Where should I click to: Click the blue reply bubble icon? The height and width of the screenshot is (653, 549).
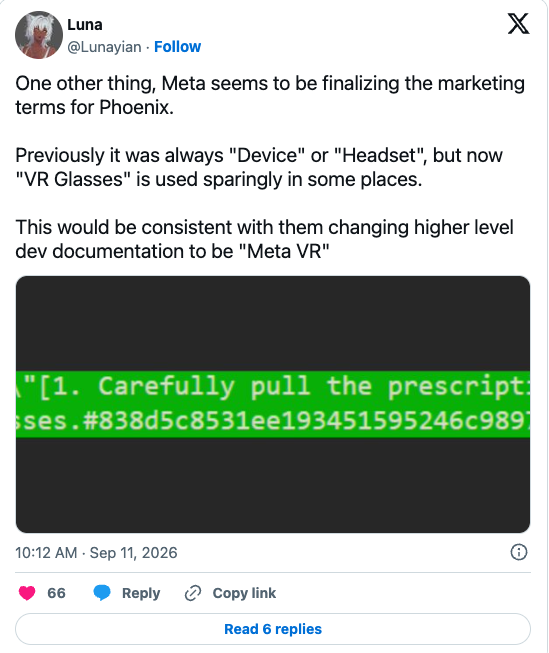pyautogui.click(x=102, y=593)
